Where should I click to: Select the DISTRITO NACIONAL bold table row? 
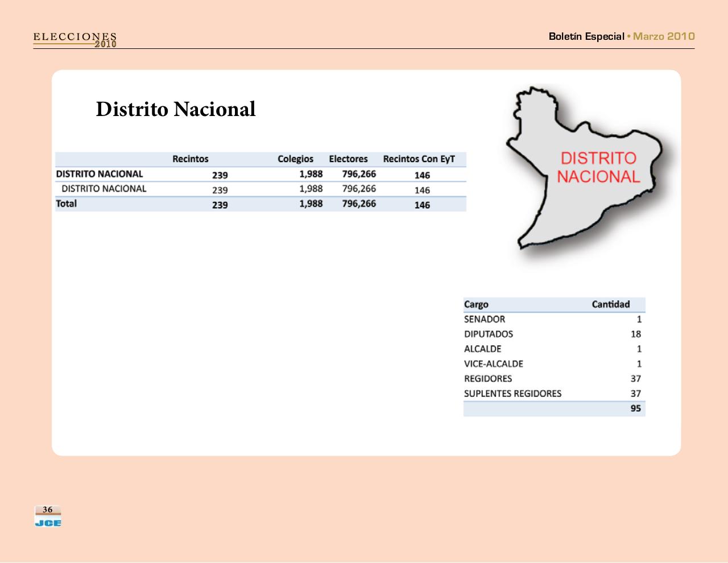(100, 174)
